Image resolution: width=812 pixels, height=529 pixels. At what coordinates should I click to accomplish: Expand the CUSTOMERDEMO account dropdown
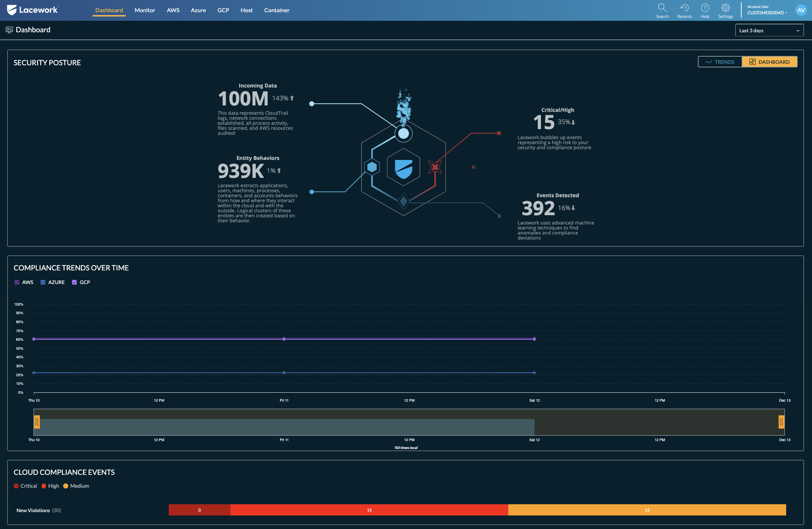pyautogui.click(x=767, y=13)
